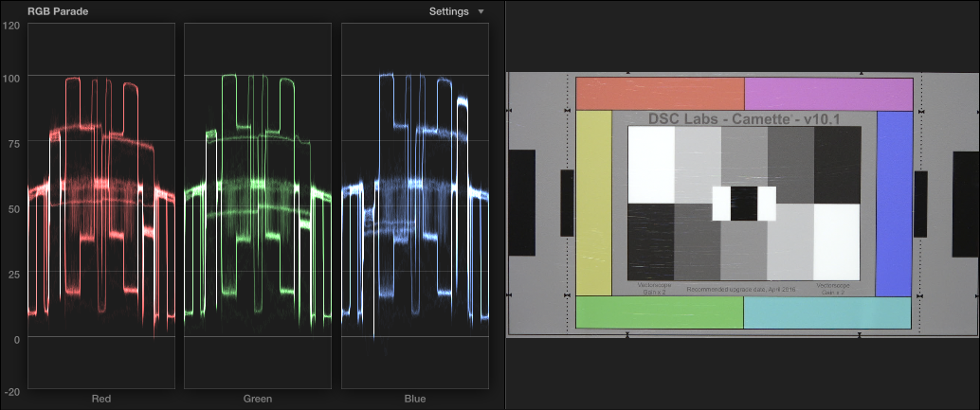The height and width of the screenshot is (410, 980).
Task: Pick the blue vertical bar on chart
Action: tap(893, 203)
